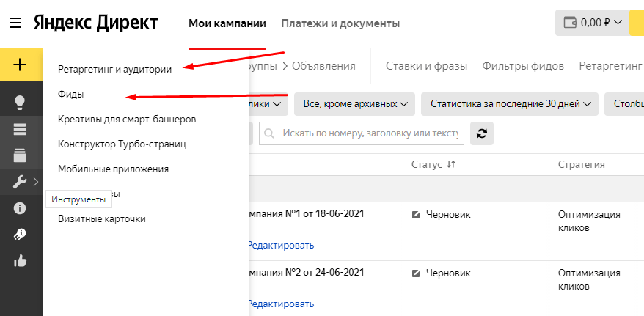Click the Статус sort arrows icon
The height and width of the screenshot is (316, 644).
click(451, 164)
